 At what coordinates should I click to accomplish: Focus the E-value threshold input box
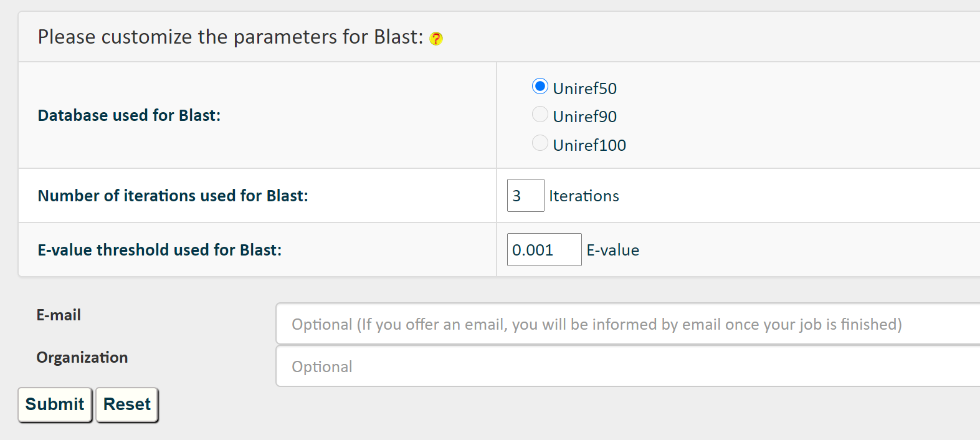544,250
